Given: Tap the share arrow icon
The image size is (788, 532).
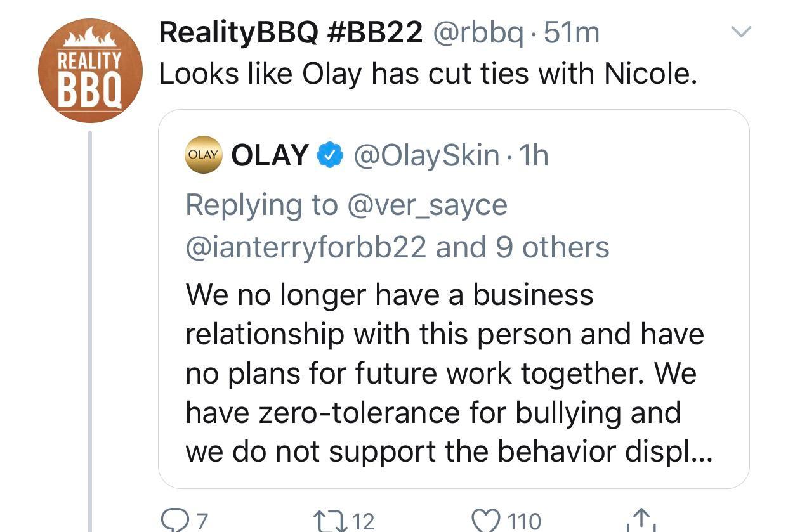Looking at the screenshot, I should [x=641, y=521].
